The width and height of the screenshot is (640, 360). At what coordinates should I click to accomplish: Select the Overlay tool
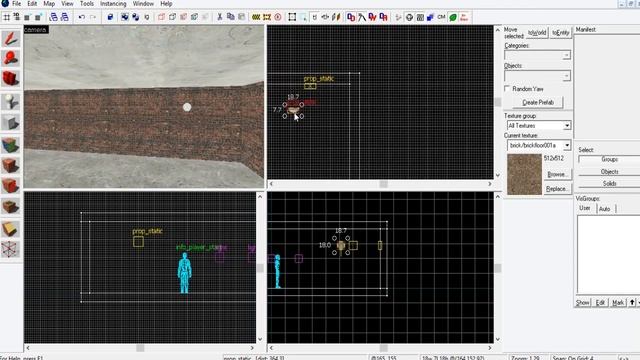click(x=10, y=207)
